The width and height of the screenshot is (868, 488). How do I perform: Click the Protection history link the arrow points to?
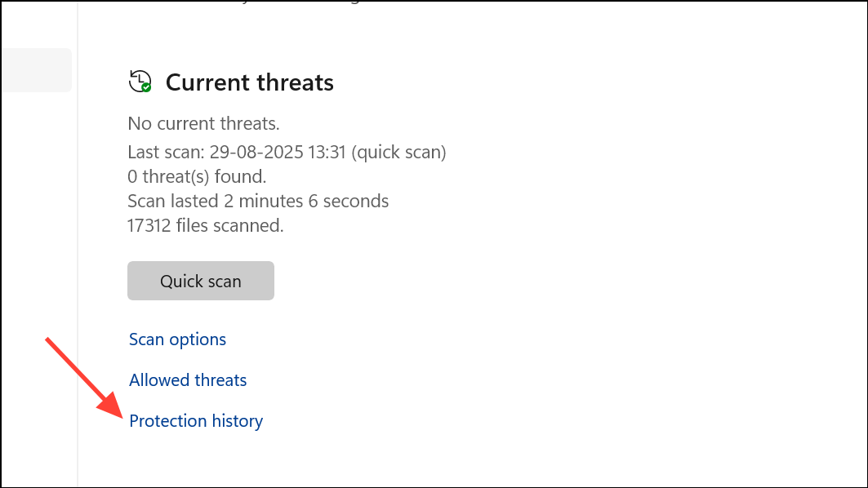[x=196, y=420]
